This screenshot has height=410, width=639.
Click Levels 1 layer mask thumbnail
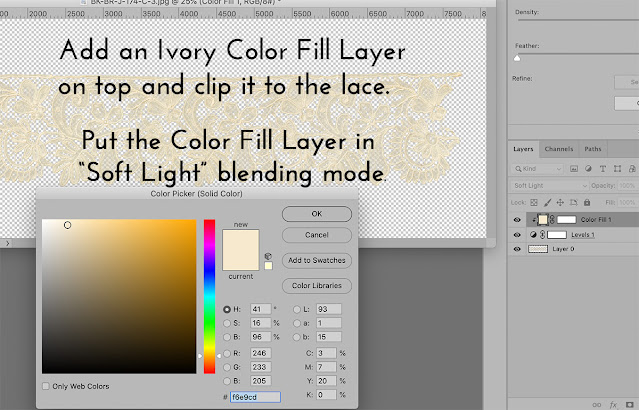(557, 235)
